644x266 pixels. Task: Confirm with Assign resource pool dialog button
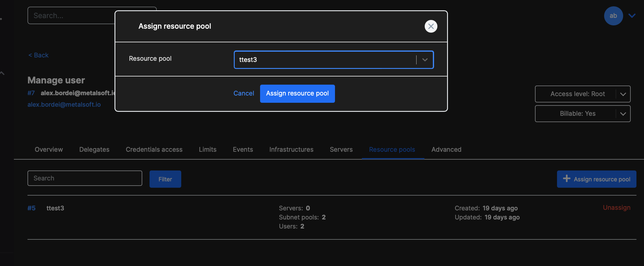pos(297,93)
